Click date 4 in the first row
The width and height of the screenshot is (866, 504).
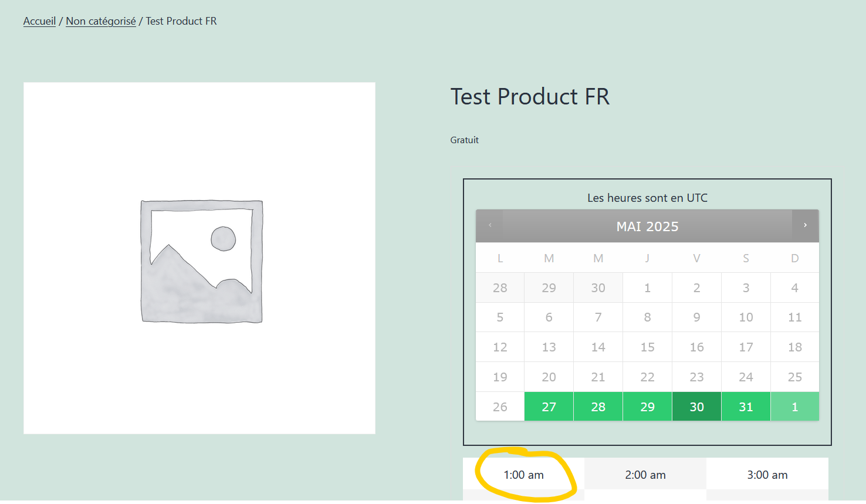pyautogui.click(x=795, y=287)
